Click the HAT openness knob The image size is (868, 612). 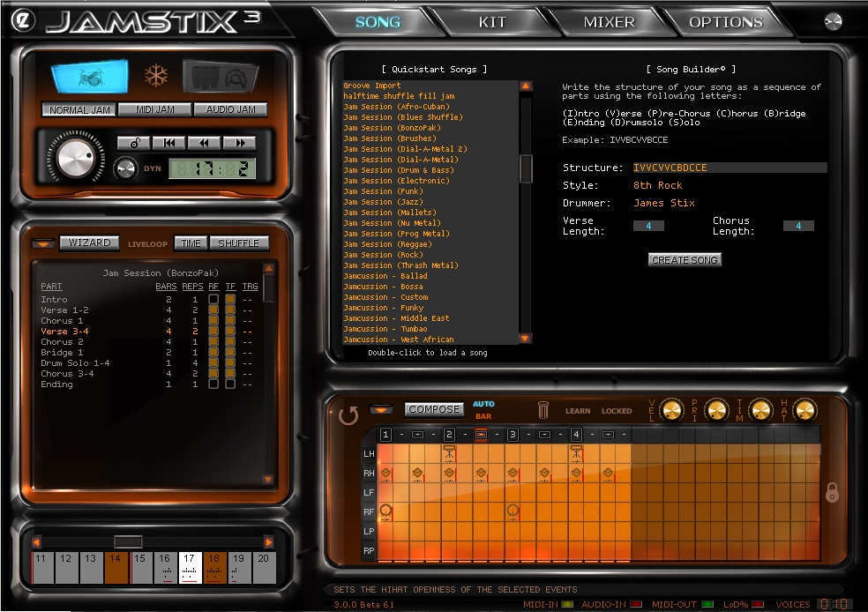(804, 410)
